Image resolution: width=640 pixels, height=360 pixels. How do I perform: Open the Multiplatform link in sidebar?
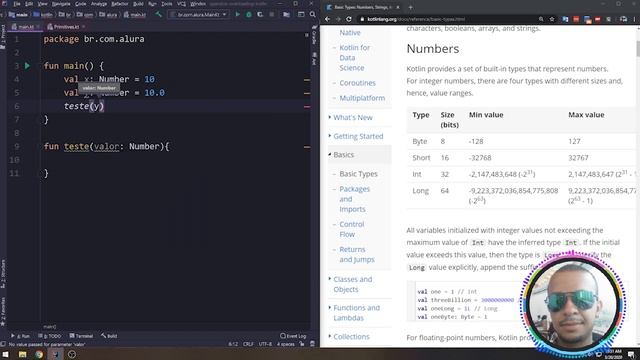362,98
